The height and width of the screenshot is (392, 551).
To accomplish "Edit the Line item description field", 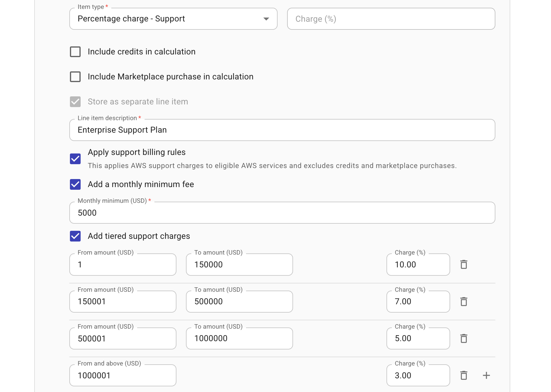I will click(x=281, y=130).
